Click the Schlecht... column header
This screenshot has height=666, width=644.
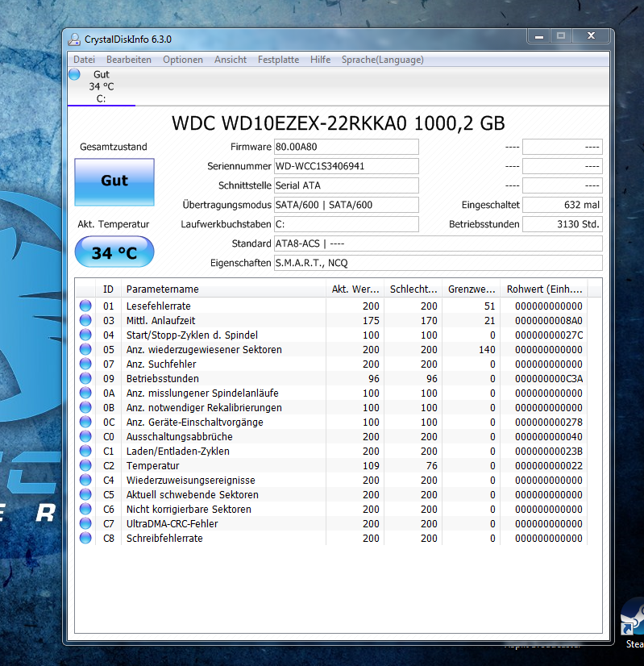pyautogui.click(x=413, y=289)
